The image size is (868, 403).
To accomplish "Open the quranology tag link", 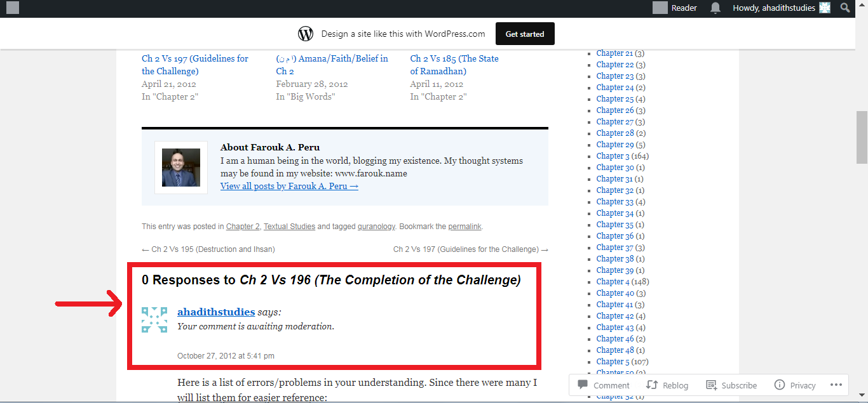I will (376, 227).
